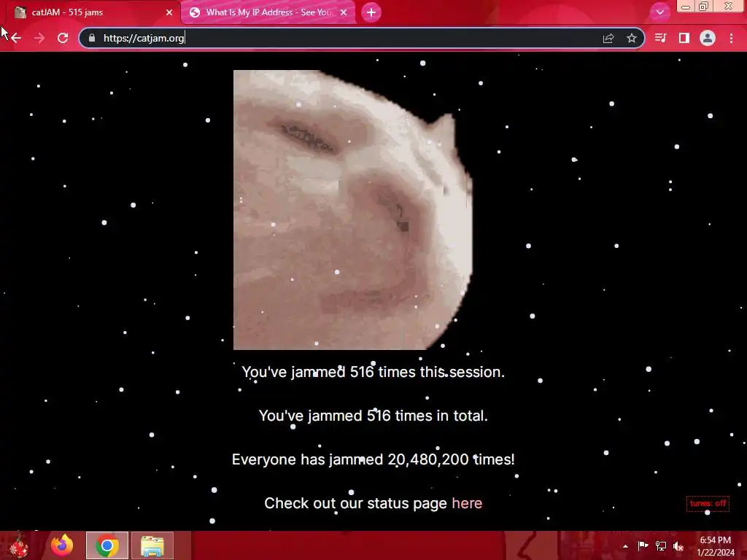Open the Chrome profile avatar
The height and width of the screenshot is (560, 747).
[x=708, y=38]
